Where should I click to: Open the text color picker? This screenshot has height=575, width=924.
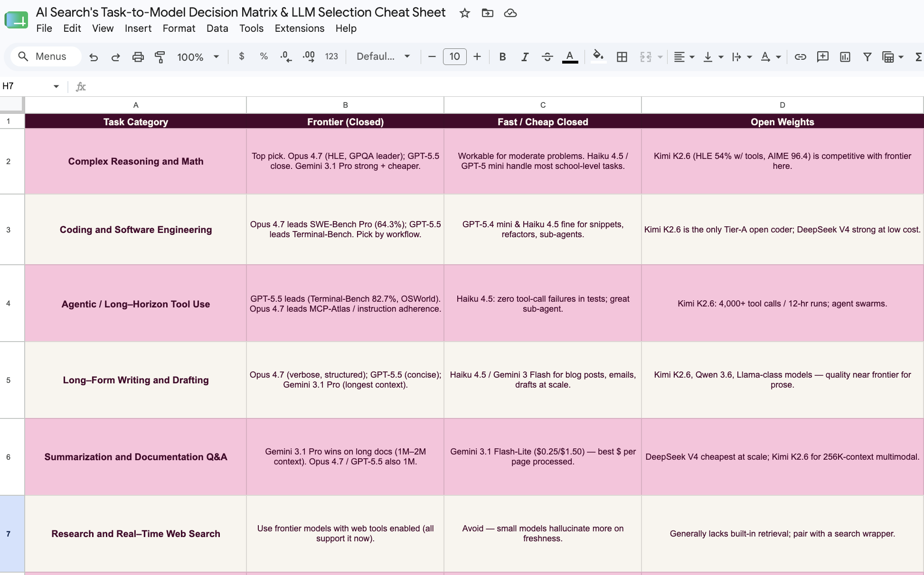click(570, 57)
